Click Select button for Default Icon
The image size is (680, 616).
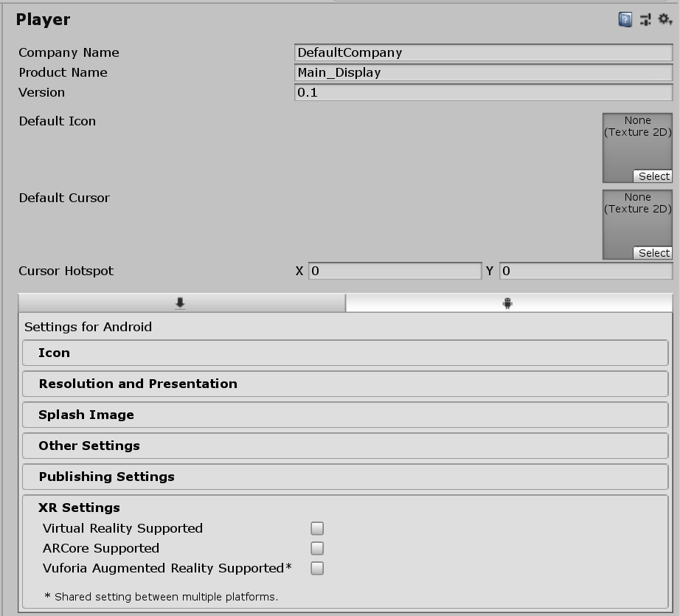coord(653,176)
